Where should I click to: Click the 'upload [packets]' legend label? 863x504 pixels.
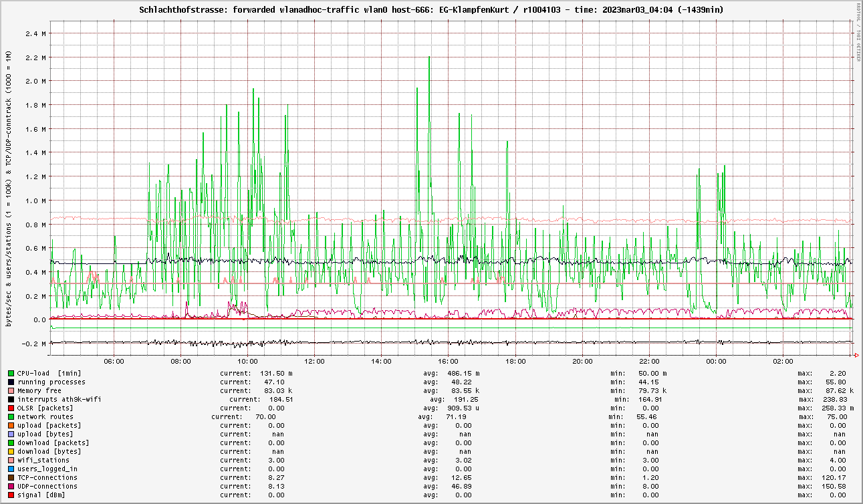(x=49, y=426)
